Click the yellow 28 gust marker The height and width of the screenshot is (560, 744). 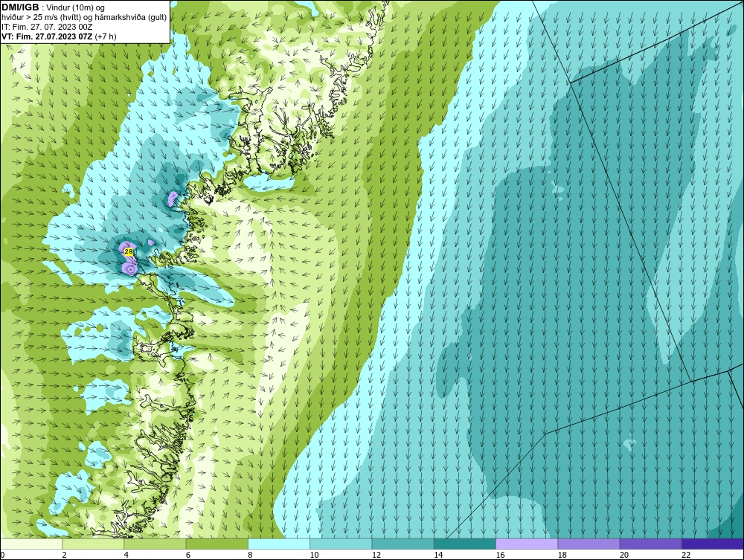point(128,252)
